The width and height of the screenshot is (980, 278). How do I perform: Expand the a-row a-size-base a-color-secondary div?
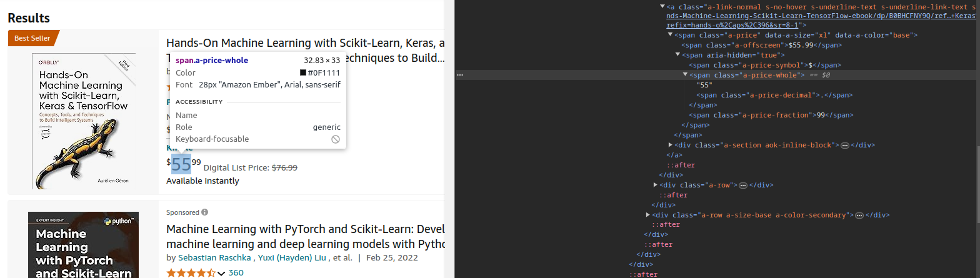click(x=648, y=215)
